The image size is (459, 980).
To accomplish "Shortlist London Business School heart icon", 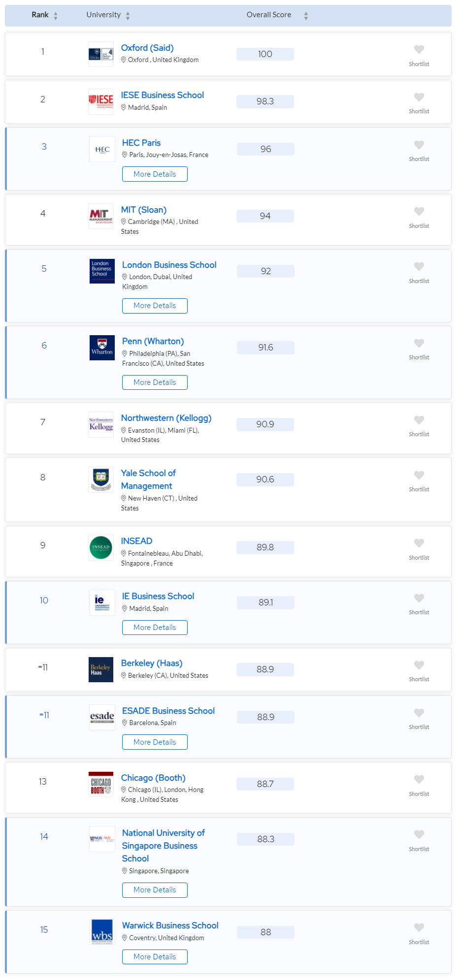I will click(x=419, y=266).
